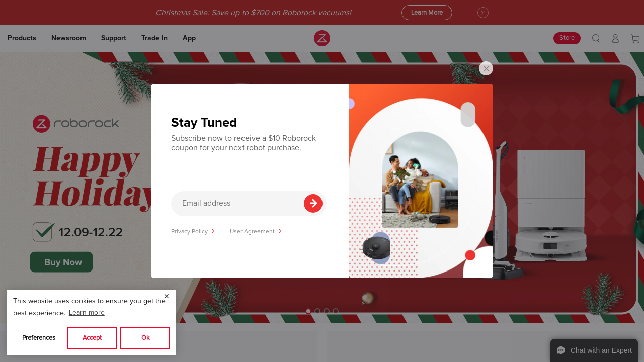Select the third carousel dot
Viewport: 644px width, 362px height.
(x=327, y=311)
